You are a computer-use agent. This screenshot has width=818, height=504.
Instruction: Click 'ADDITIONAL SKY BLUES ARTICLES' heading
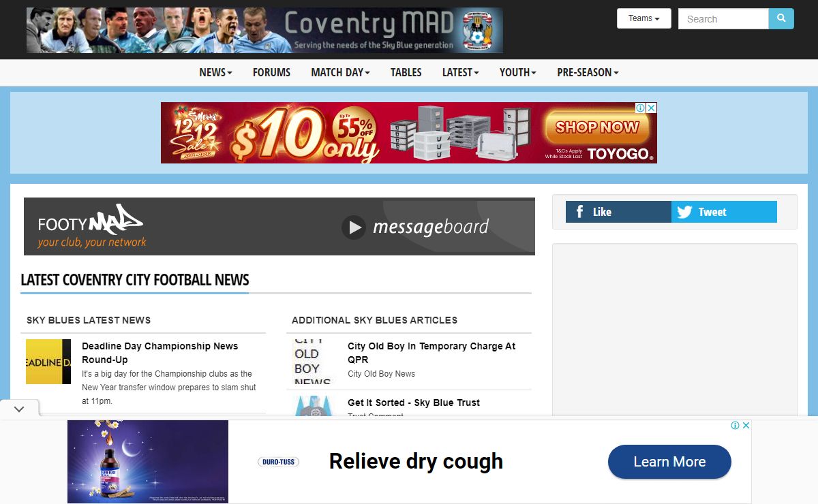[x=374, y=320]
